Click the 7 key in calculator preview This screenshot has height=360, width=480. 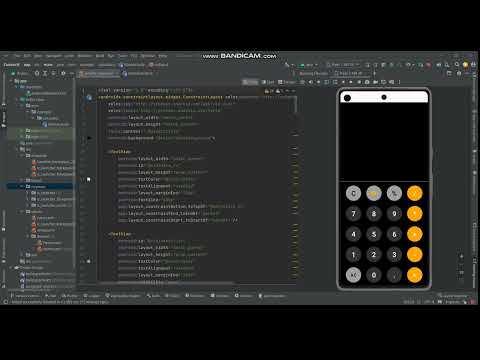coord(353,214)
